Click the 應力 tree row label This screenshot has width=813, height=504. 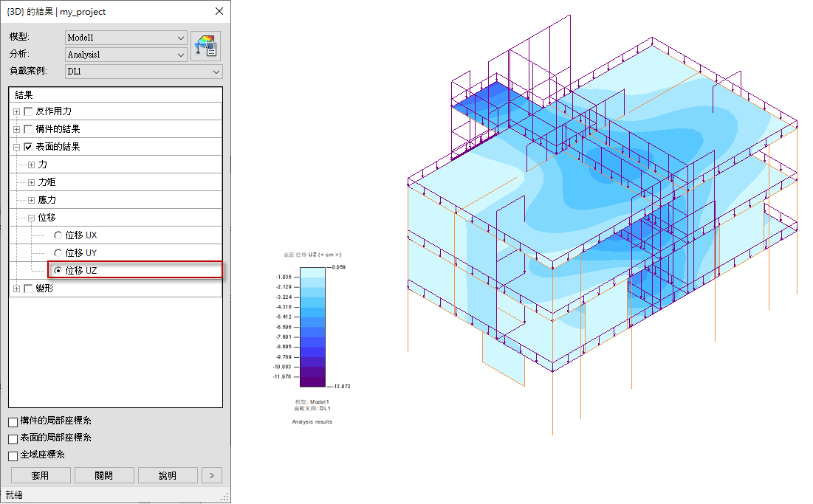tap(47, 200)
